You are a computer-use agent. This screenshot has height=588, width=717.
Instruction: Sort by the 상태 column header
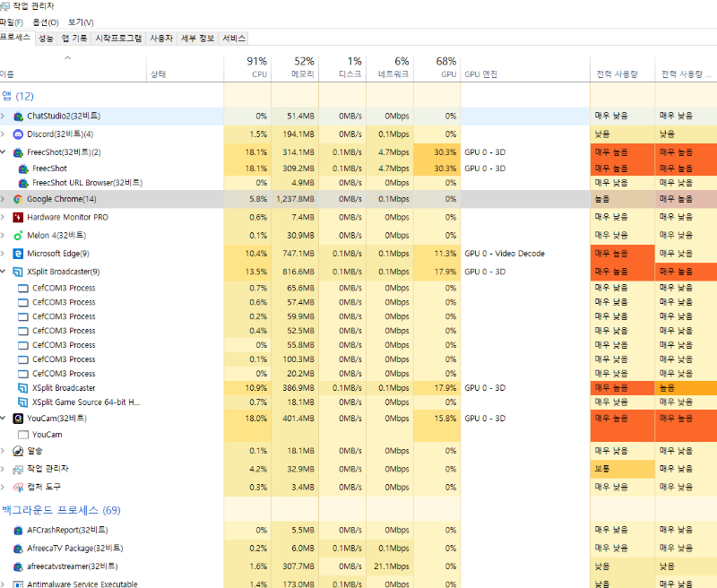pyautogui.click(x=186, y=68)
